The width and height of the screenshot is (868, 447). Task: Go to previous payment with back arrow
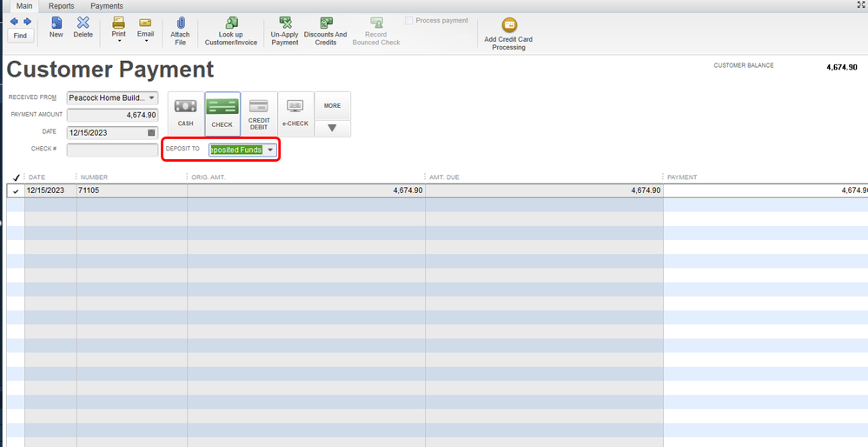point(14,22)
